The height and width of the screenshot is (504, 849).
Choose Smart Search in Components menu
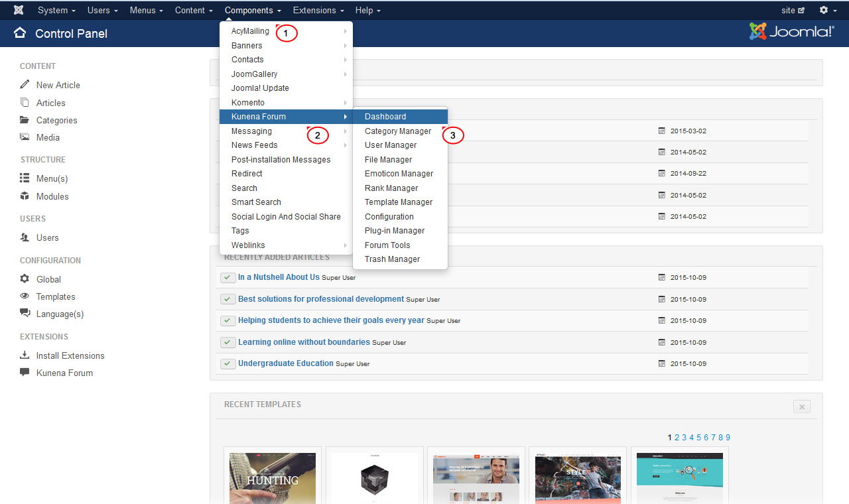click(286, 202)
